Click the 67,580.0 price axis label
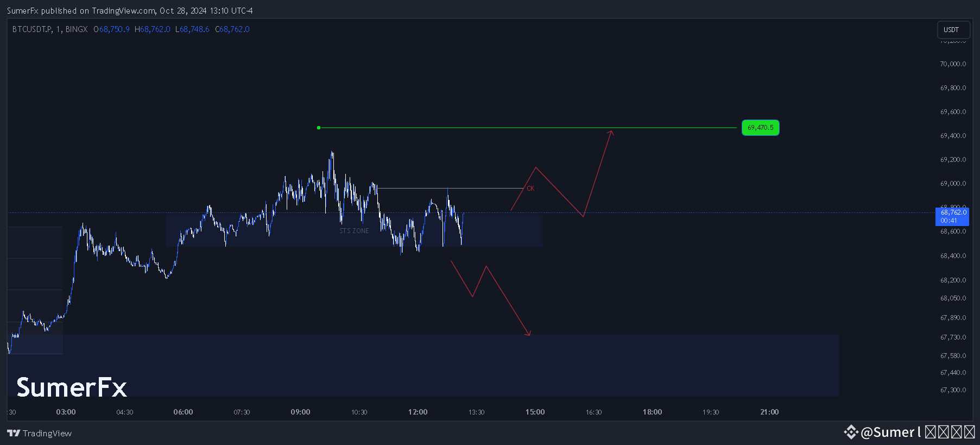980x445 pixels. tap(953, 356)
